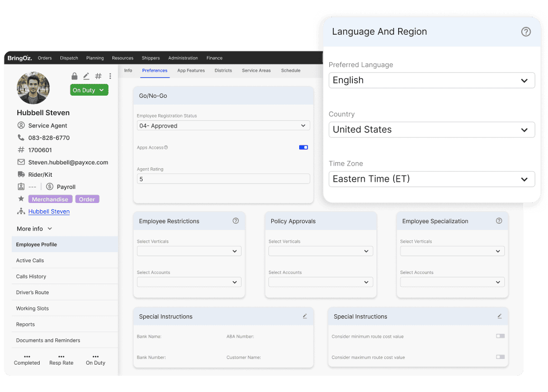Click the employee profile photo
The image size is (548, 392).
(33, 88)
